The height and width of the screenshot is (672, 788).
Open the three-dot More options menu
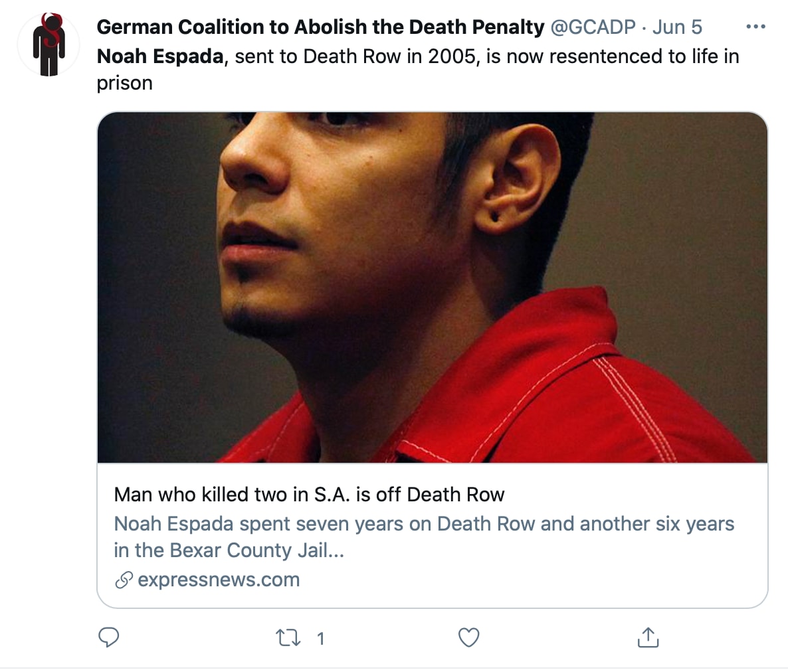pyautogui.click(x=755, y=27)
